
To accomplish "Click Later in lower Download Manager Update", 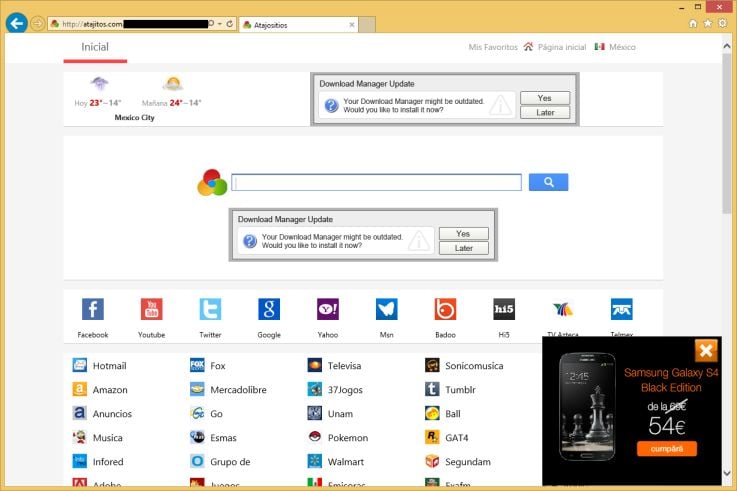I will coord(463,248).
